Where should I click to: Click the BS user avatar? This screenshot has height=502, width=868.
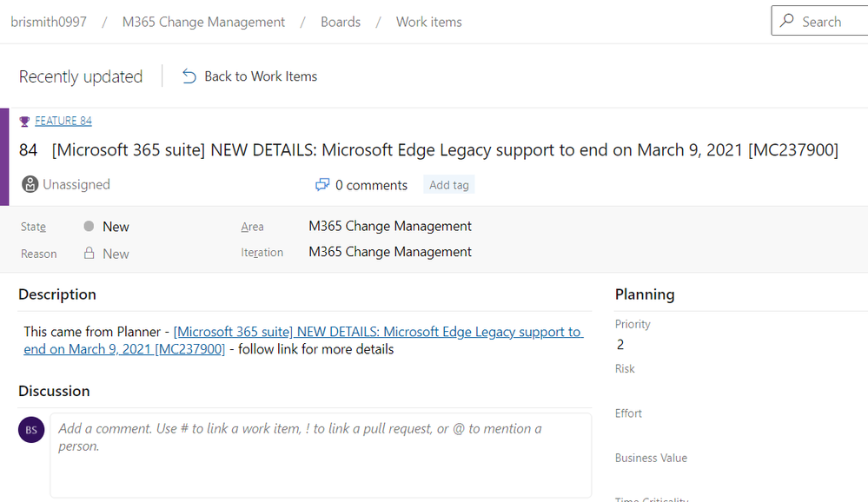click(x=31, y=429)
